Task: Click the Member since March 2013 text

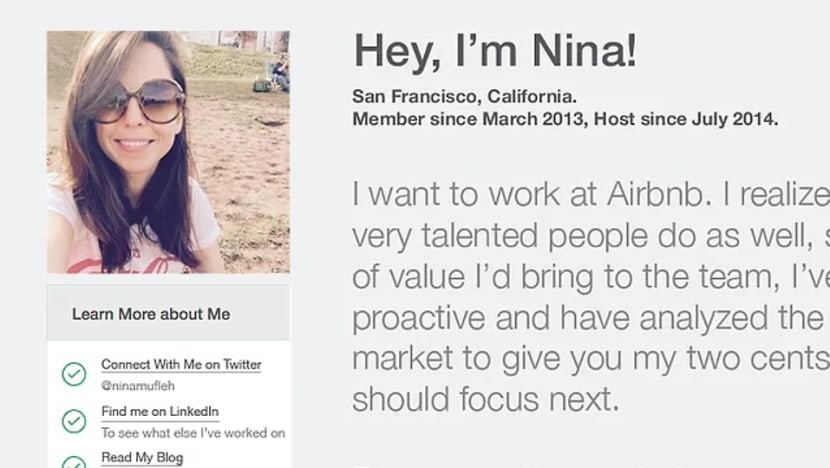Action: click(470, 119)
